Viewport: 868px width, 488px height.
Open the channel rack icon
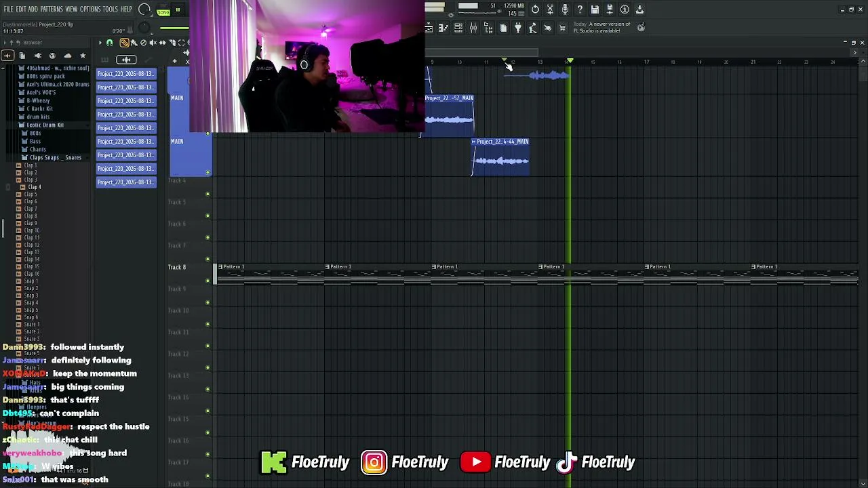pos(458,28)
